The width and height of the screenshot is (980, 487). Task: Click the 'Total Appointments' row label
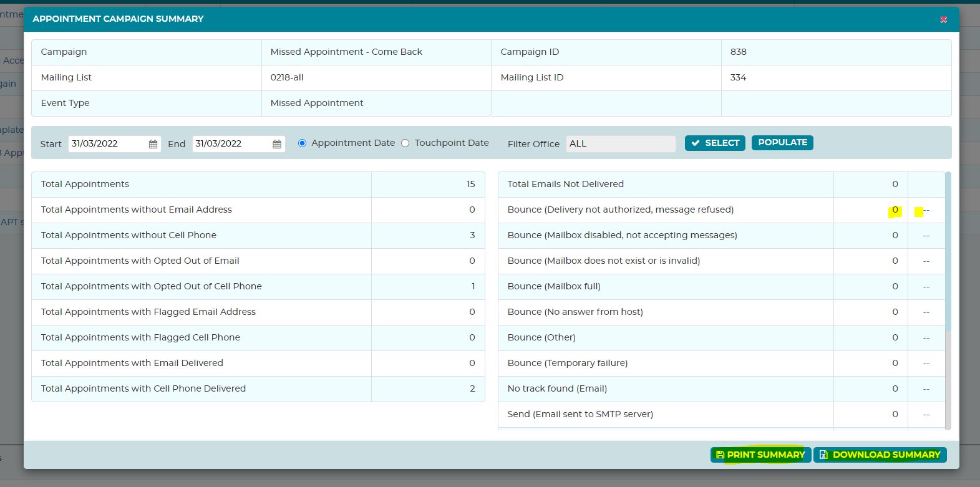click(85, 184)
